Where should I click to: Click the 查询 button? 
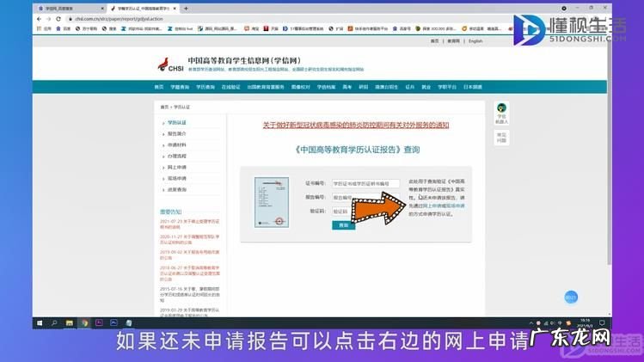click(x=343, y=225)
